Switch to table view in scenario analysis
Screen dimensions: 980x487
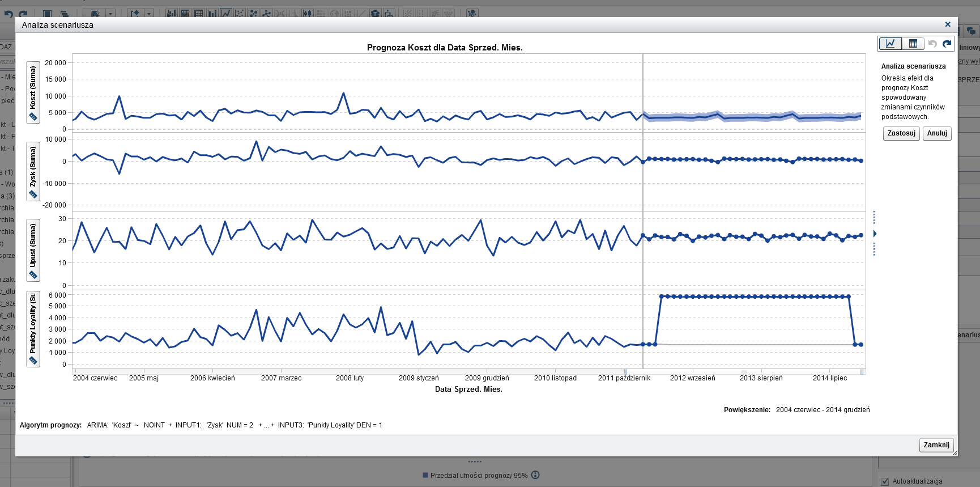point(913,44)
